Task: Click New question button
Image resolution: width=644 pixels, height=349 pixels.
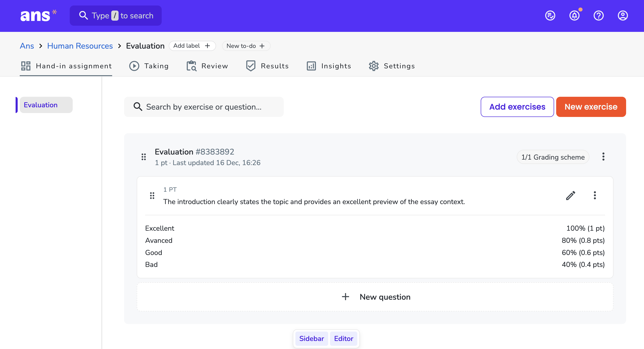Action: pos(375,297)
